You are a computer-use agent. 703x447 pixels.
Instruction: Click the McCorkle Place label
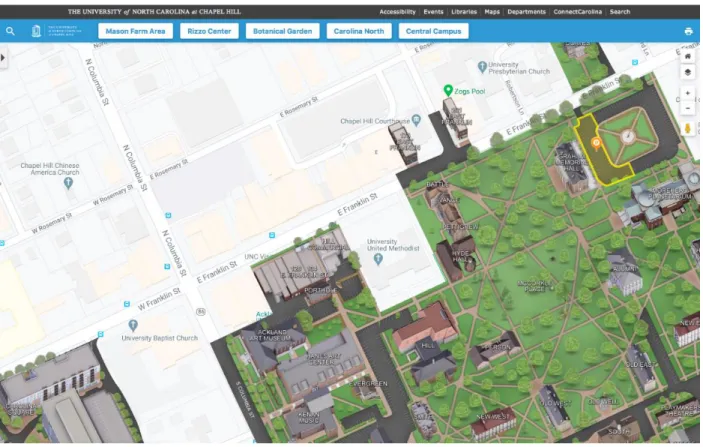(x=534, y=286)
